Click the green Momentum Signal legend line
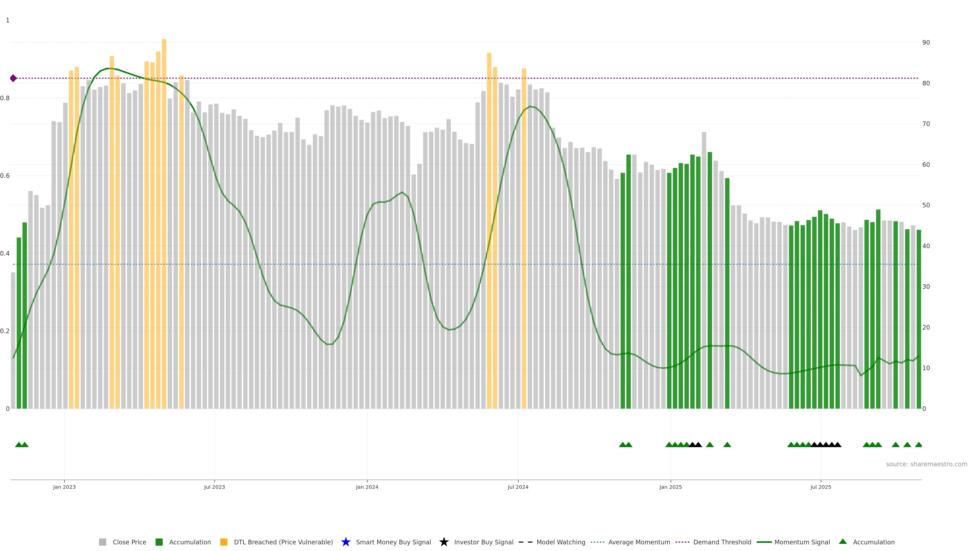 point(764,542)
